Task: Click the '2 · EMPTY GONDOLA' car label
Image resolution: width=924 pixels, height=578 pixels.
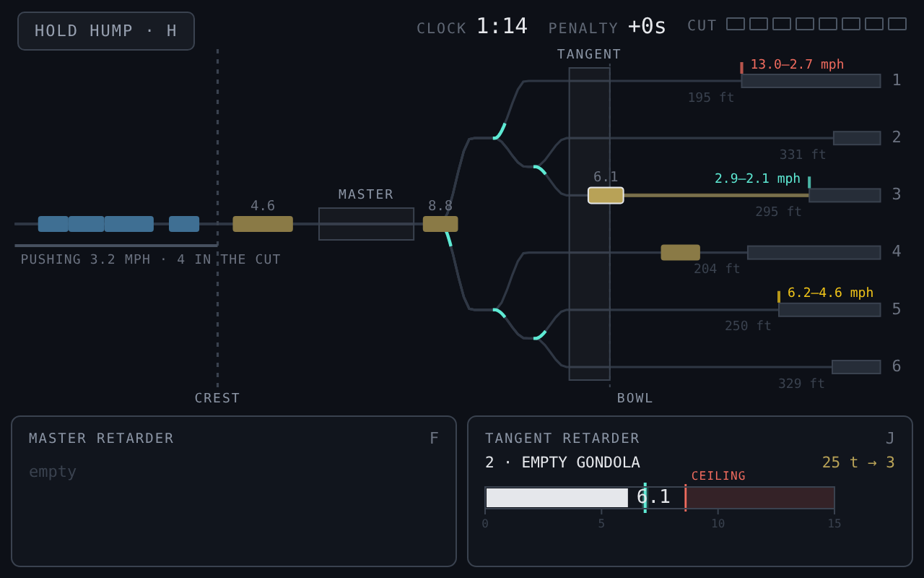Action: (x=562, y=462)
